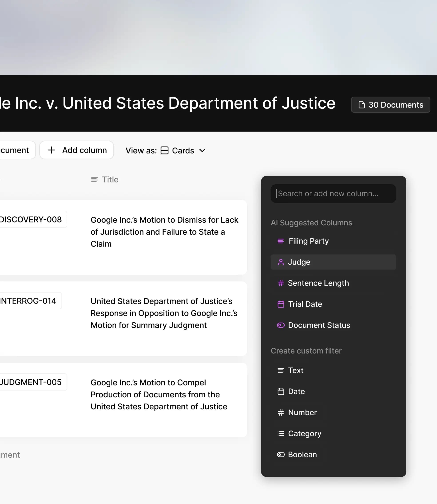437x504 pixels.
Task: Click the Sentence Length hash icon
Action: click(281, 283)
